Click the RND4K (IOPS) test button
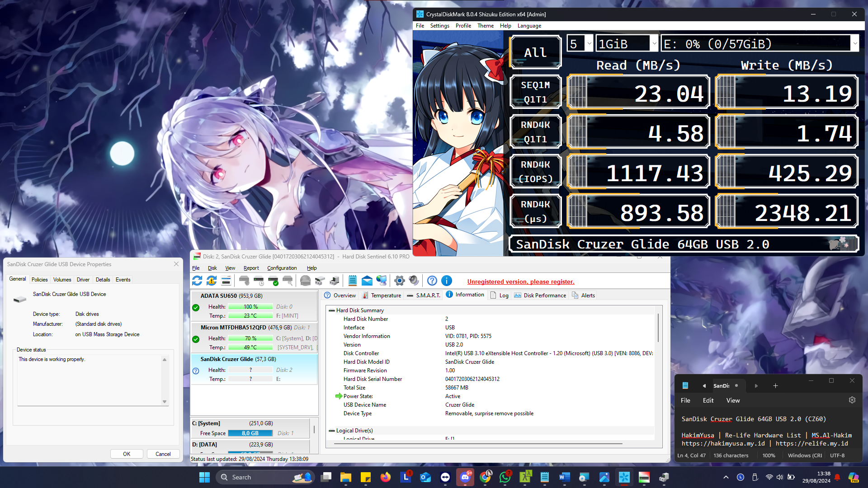The width and height of the screenshot is (868, 488). tap(536, 172)
